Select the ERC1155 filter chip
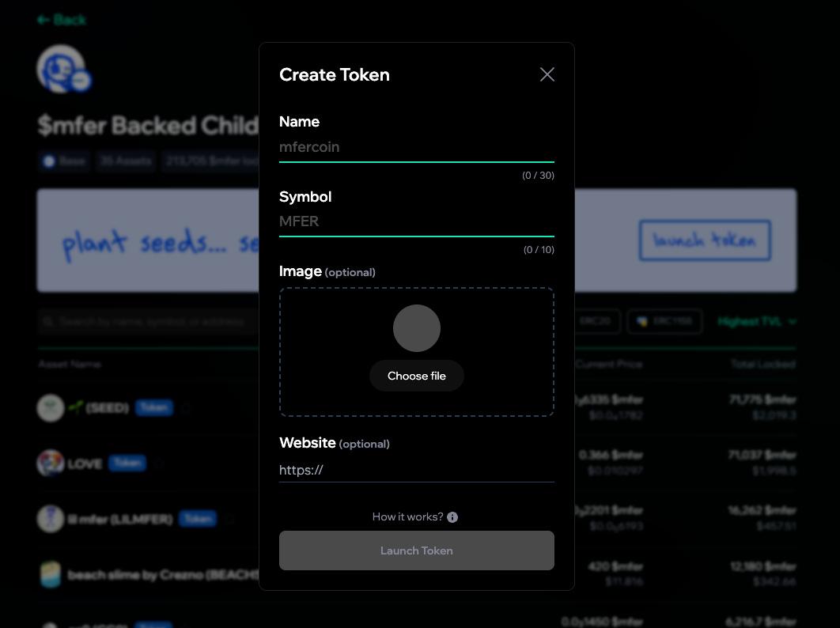This screenshot has width=840, height=628. tap(664, 321)
